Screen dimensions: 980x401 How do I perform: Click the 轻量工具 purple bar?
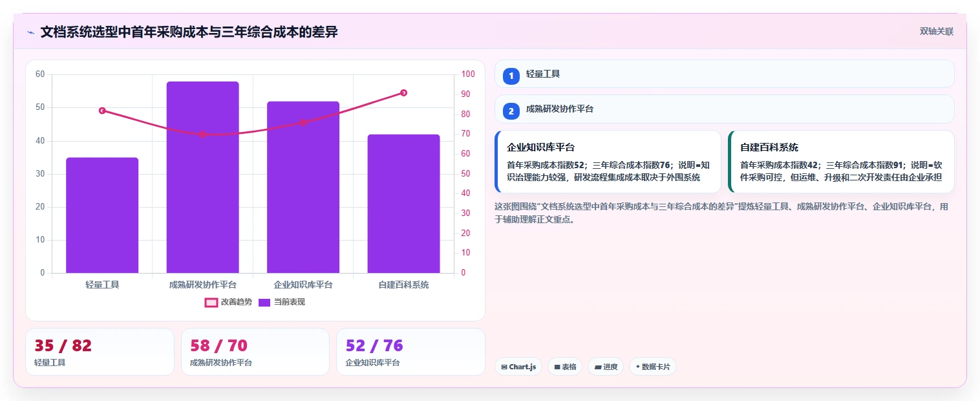tap(102, 215)
